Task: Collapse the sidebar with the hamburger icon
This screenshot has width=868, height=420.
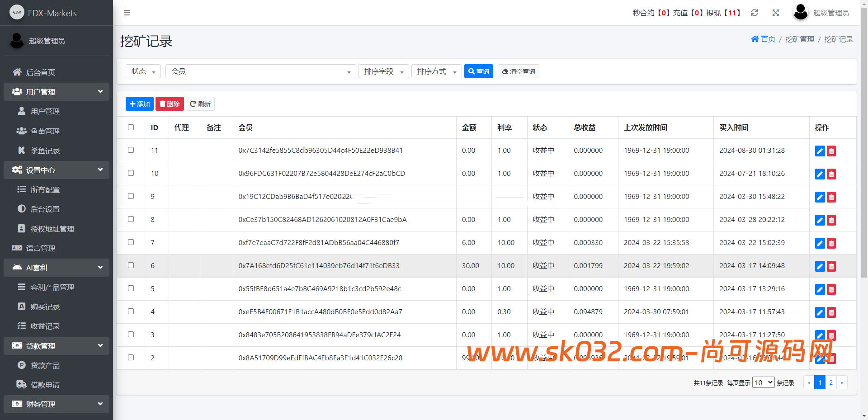Action: (x=127, y=13)
